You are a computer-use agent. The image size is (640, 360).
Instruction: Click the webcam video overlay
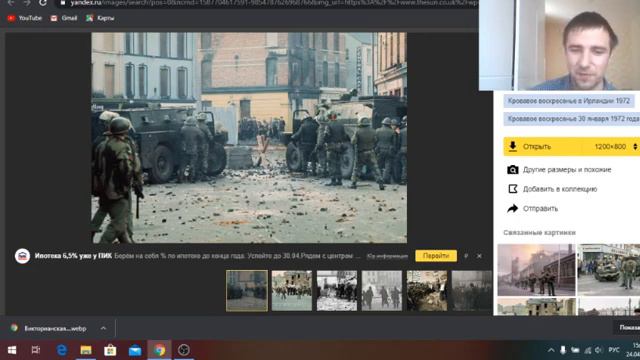560,45
